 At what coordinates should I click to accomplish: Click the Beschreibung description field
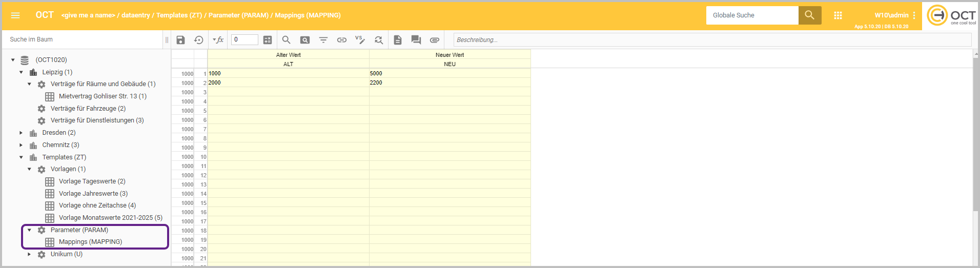[x=711, y=40]
